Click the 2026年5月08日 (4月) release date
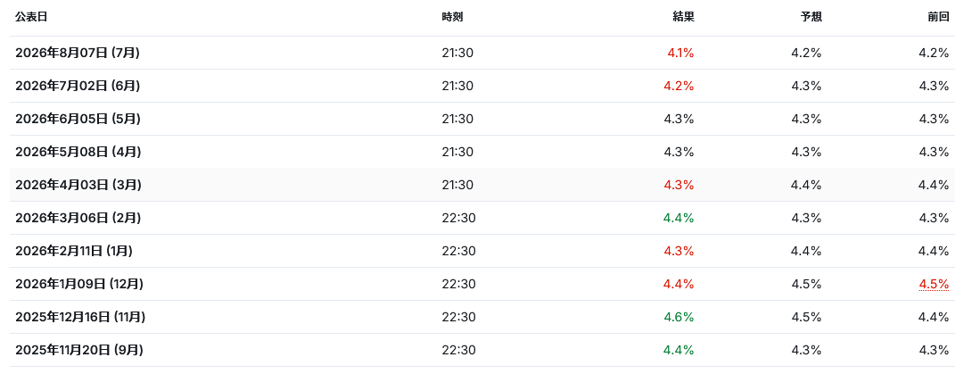The height and width of the screenshot is (374, 980). (x=78, y=152)
